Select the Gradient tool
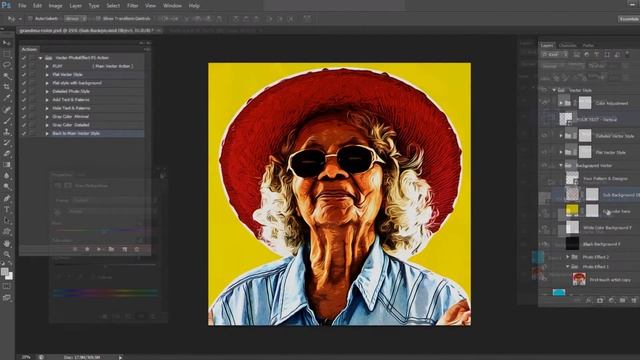Viewport: 640px width, 360px height. pos(7,164)
